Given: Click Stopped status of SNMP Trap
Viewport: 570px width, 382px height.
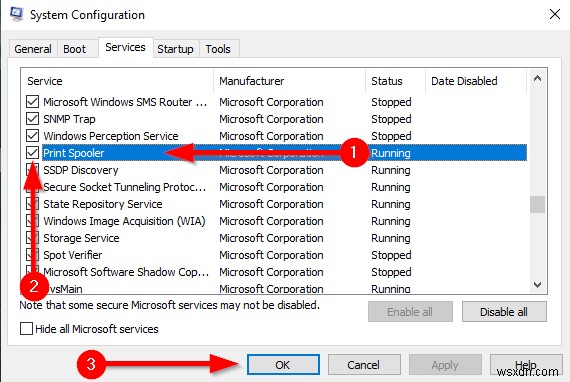Looking at the screenshot, I should click(x=392, y=119).
